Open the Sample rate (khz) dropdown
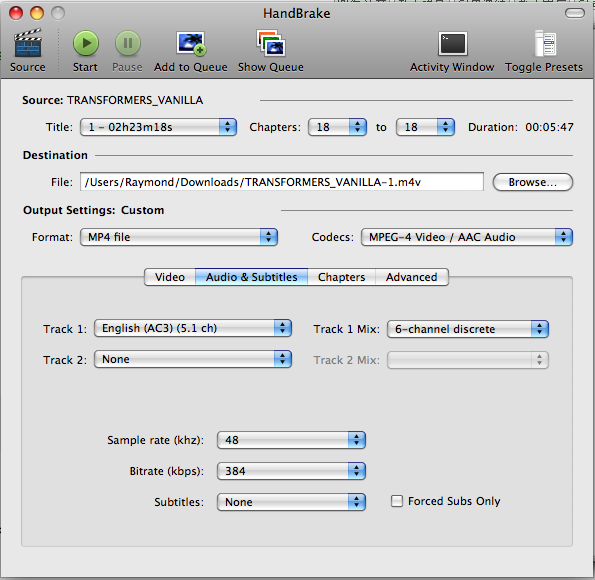The image size is (595, 580). pos(291,440)
